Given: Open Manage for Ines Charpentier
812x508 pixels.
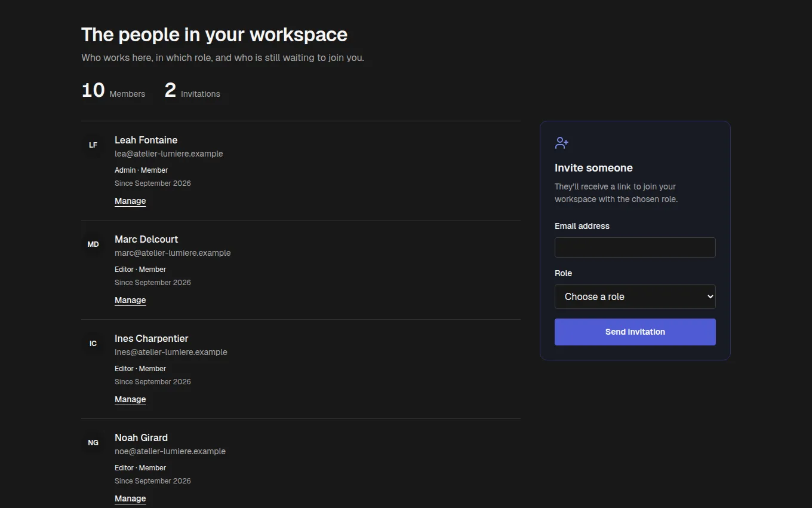Looking at the screenshot, I should 130,399.
